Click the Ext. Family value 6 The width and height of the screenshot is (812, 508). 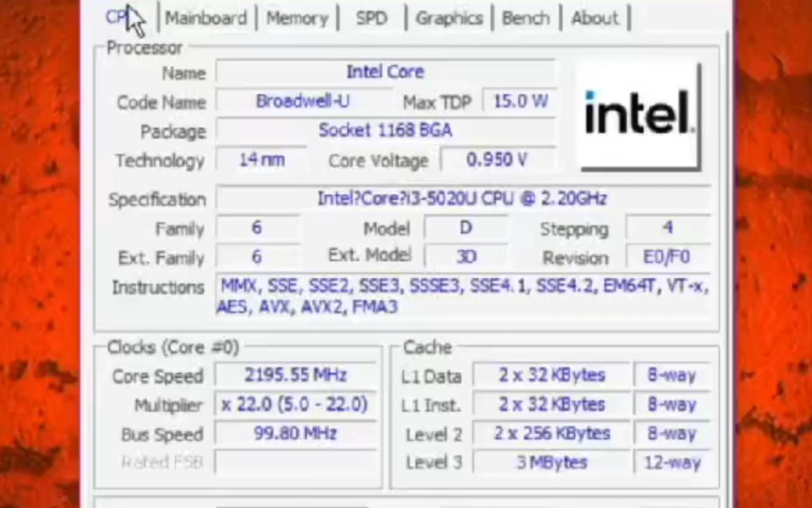257,257
